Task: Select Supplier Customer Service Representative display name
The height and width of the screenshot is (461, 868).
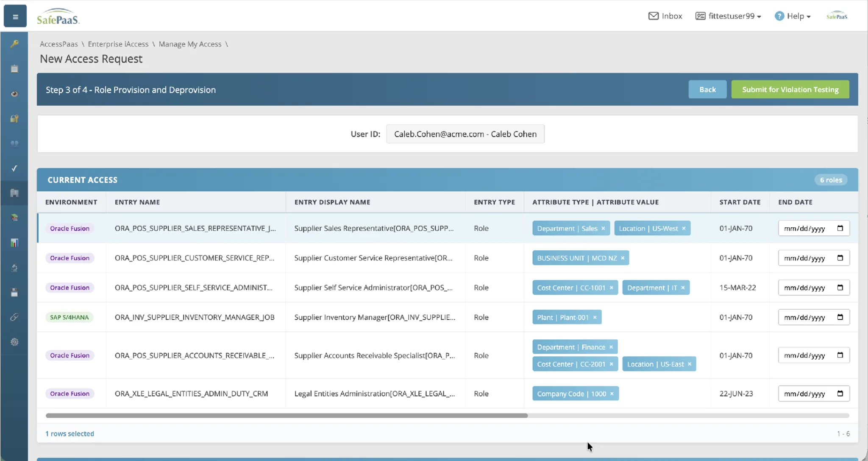Action: click(373, 258)
